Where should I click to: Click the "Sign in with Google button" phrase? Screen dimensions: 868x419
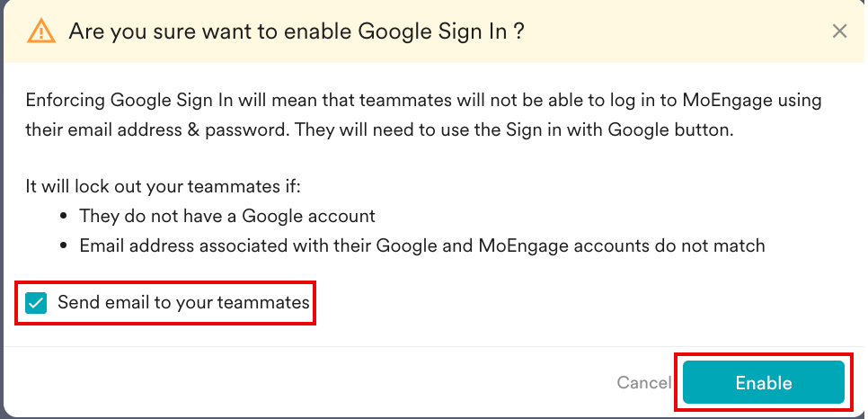click(611, 129)
